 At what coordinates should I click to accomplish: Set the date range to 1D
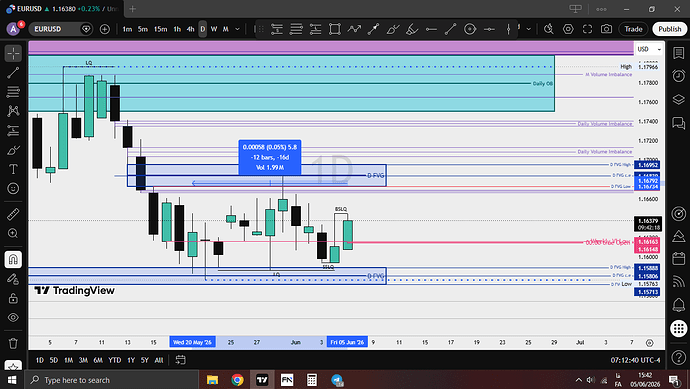tap(40, 360)
